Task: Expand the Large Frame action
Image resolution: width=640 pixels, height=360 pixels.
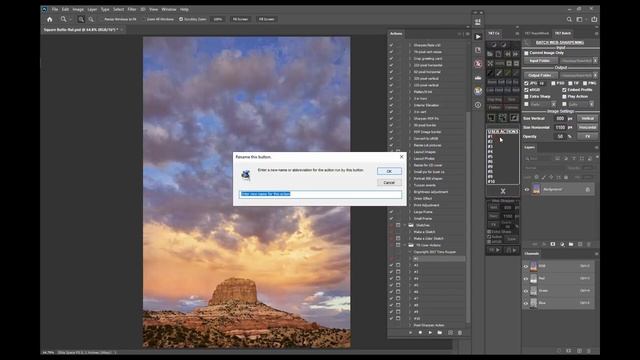Action: [x=410, y=212]
